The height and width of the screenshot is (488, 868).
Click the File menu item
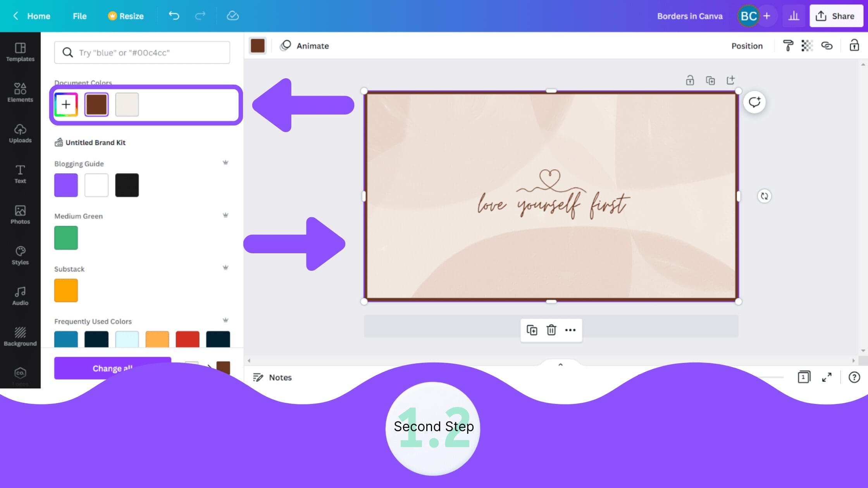click(x=79, y=15)
